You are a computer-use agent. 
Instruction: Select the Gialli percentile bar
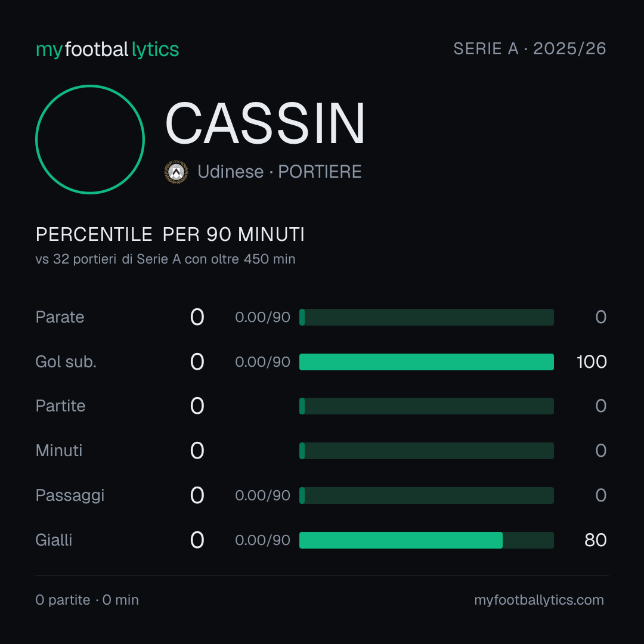tap(426, 540)
